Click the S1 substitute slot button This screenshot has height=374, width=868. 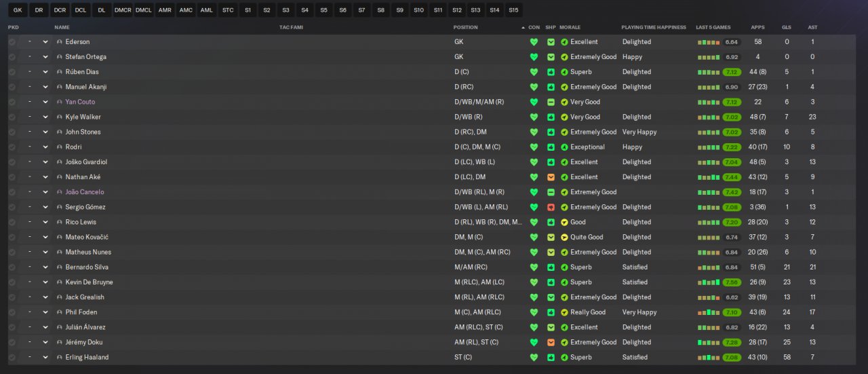[x=248, y=10]
